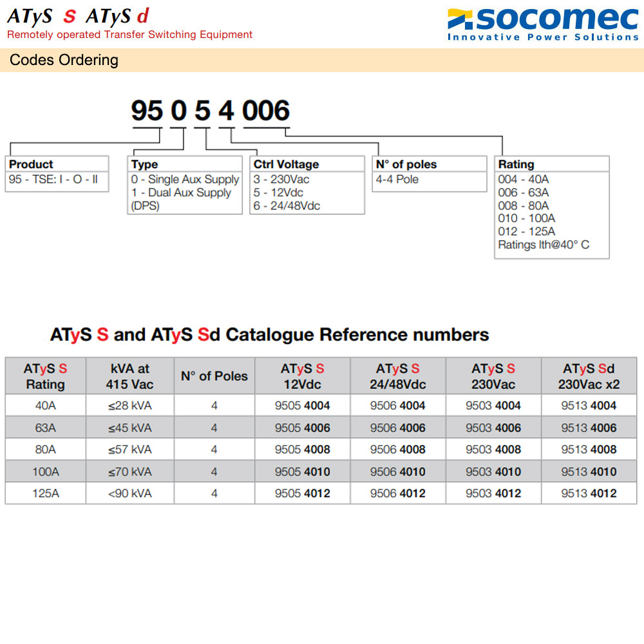Click the "Product" box heading
This screenshot has height=644, width=644.
coord(31,164)
